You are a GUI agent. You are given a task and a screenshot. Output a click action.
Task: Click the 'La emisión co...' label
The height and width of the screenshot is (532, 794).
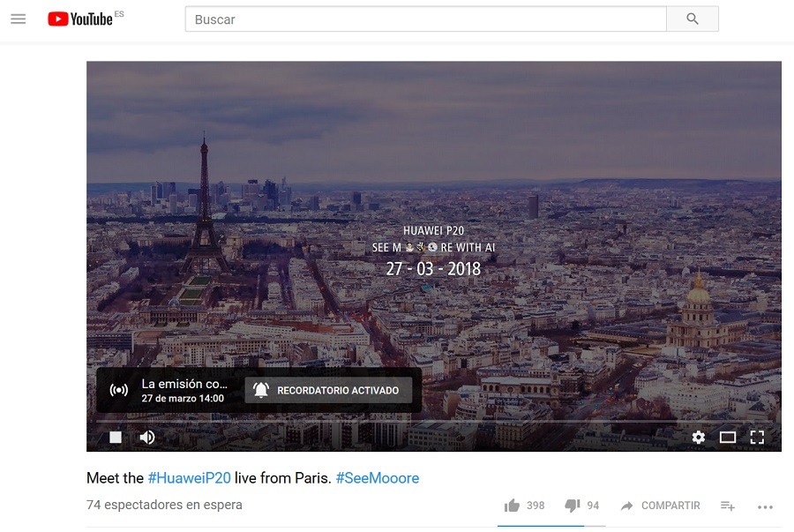coord(184,384)
